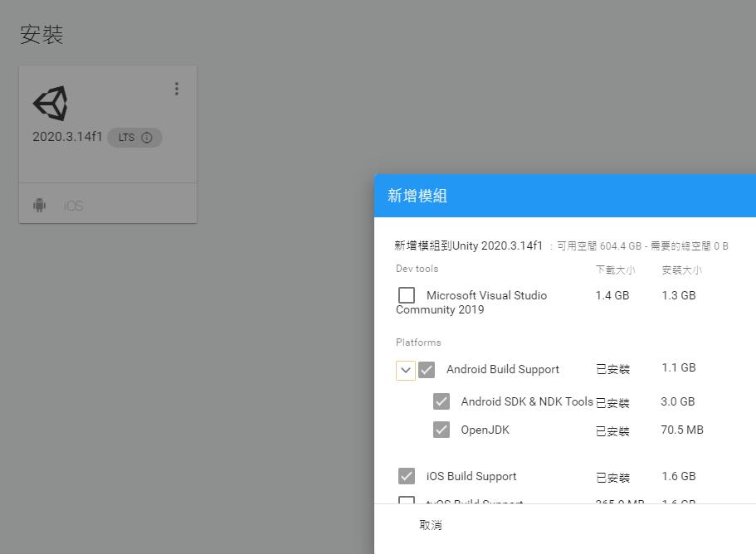Click the Android Build Support label
Screen dimensions: 756x554
pyautogui.click(x=503, y=370)
